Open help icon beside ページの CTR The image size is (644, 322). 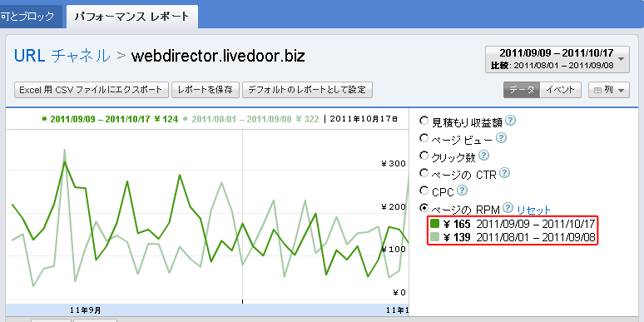(x=504, y=173)
